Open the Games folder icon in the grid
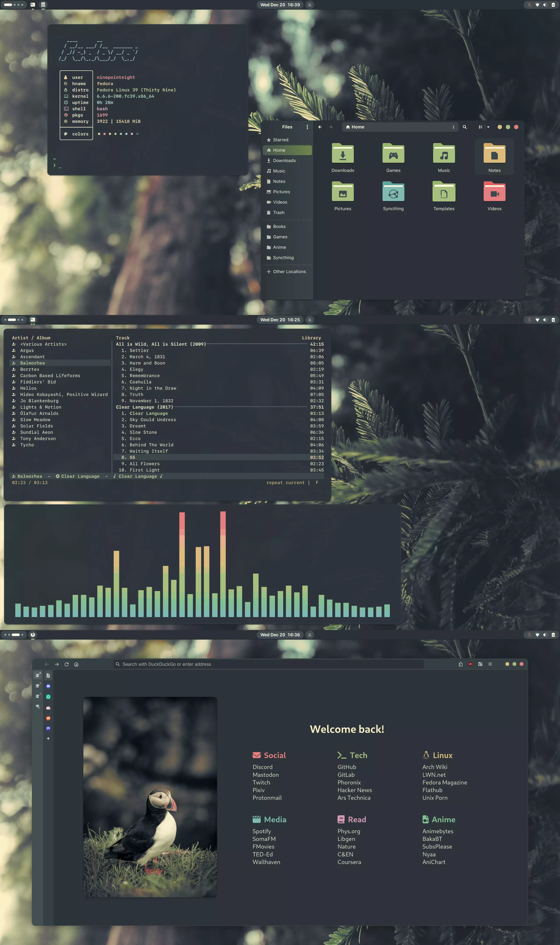Screen dimensions: 560x945 point(393,154)
